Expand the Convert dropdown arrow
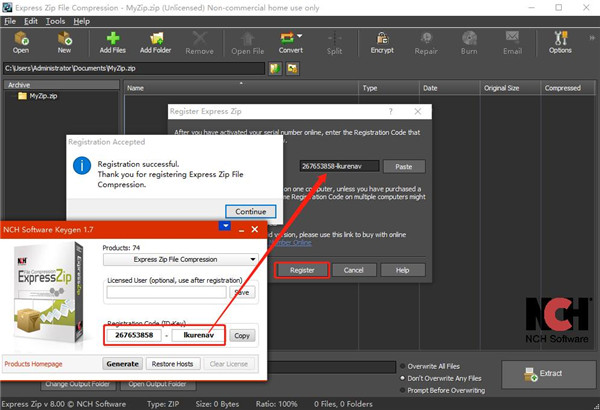The height and width of the screenshot is (410, 600). pos(300,36)
